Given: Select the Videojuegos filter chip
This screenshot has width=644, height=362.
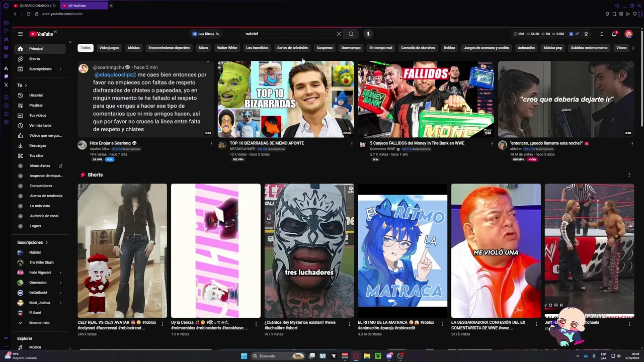Looking at the screenshot, I should [x=109, y=48].
